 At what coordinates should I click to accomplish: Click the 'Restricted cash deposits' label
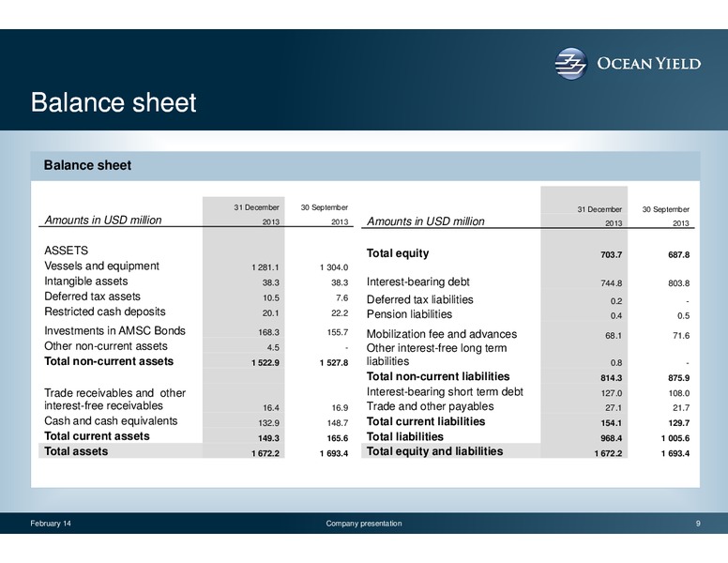tap(105, 312)
